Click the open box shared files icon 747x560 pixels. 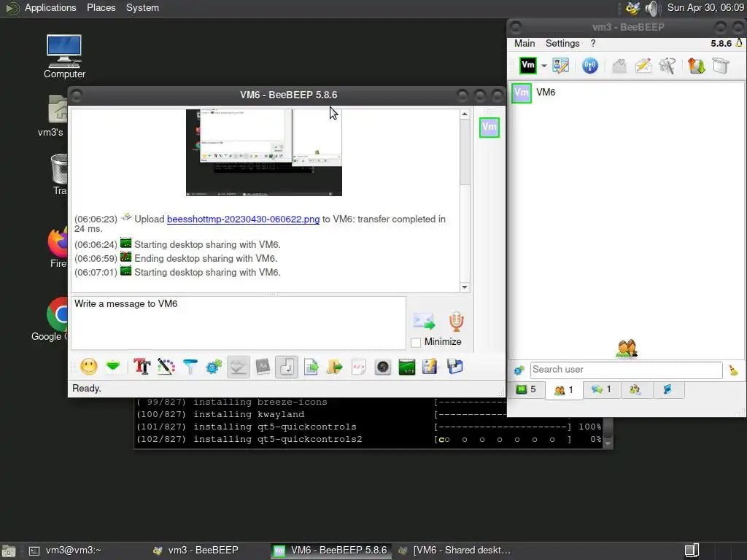721,65
